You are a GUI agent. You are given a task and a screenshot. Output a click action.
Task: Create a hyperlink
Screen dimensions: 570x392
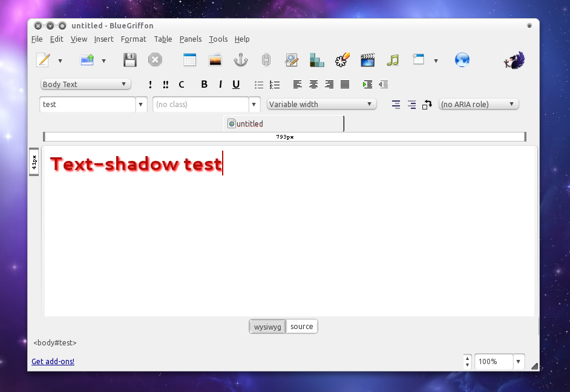click(x=266, y=59)
